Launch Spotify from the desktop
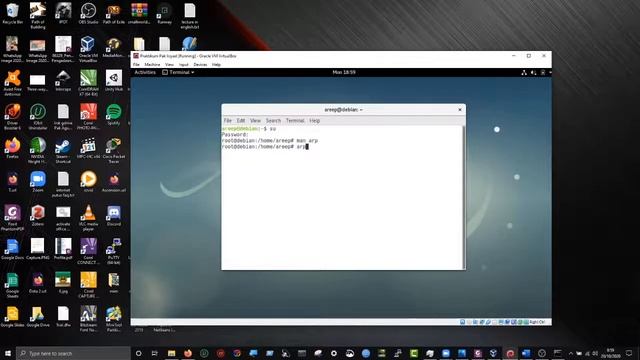This screenshot has height=360, width=640. (x=113, y=114)
